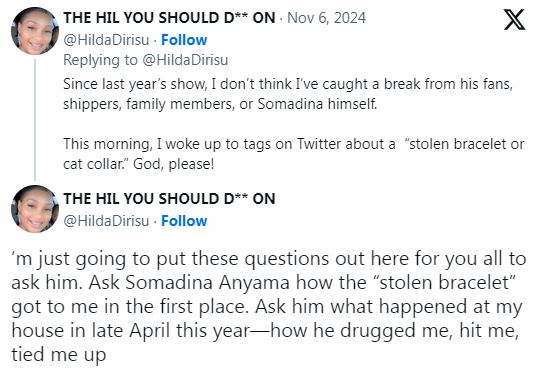Open tweet text starting 'Since last year's show'

(288, 94)
